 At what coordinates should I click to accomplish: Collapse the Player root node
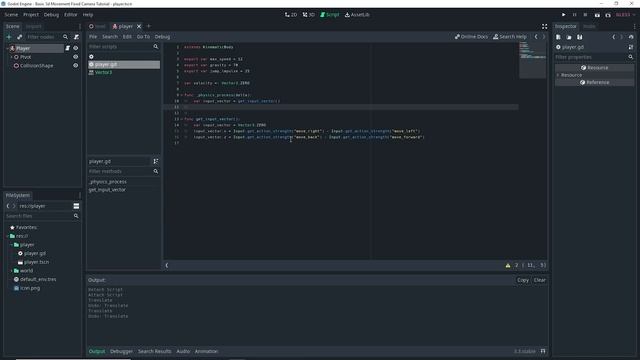pyautogui.click(x=7, y=48)
